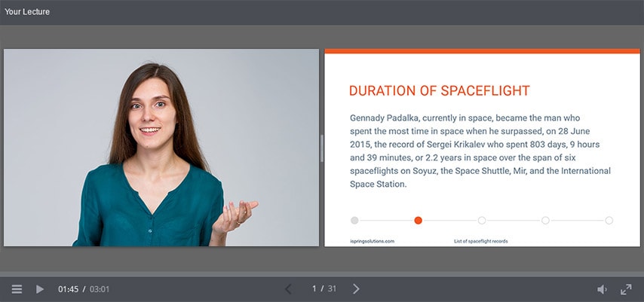Select the orange active timeline dot
The height and width of the screenshot is (302, 644).
418,221
